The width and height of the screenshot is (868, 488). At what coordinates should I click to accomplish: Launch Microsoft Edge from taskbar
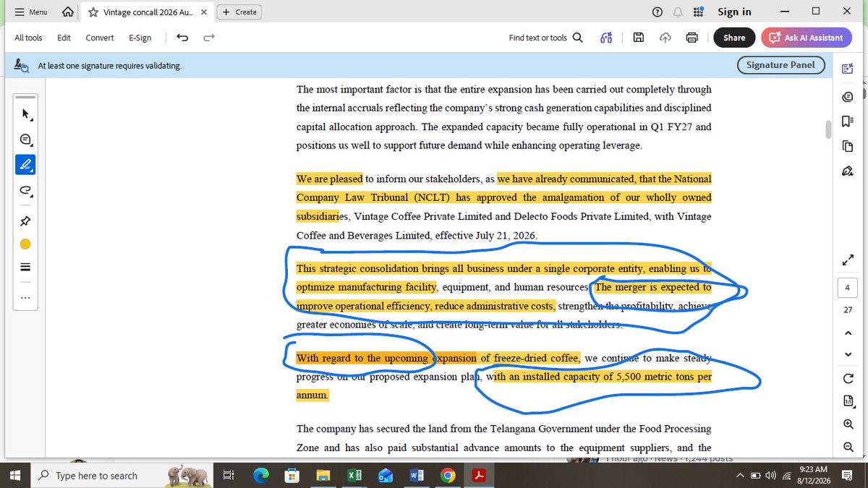[x=260, y=476]
